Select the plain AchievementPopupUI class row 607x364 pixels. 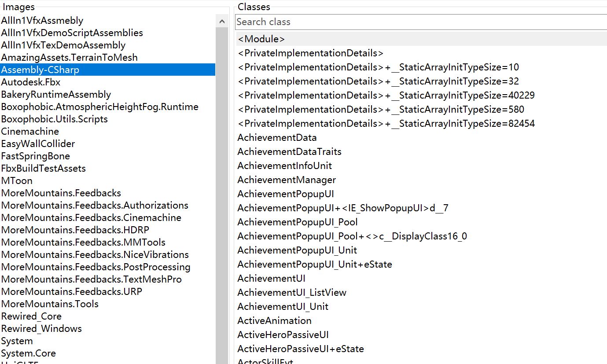pyautogui.click(x=422, y=194)
